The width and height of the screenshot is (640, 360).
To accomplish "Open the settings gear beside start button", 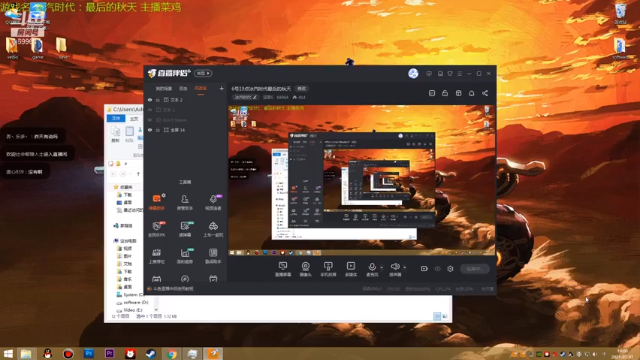I will click(x=450, y=269).
